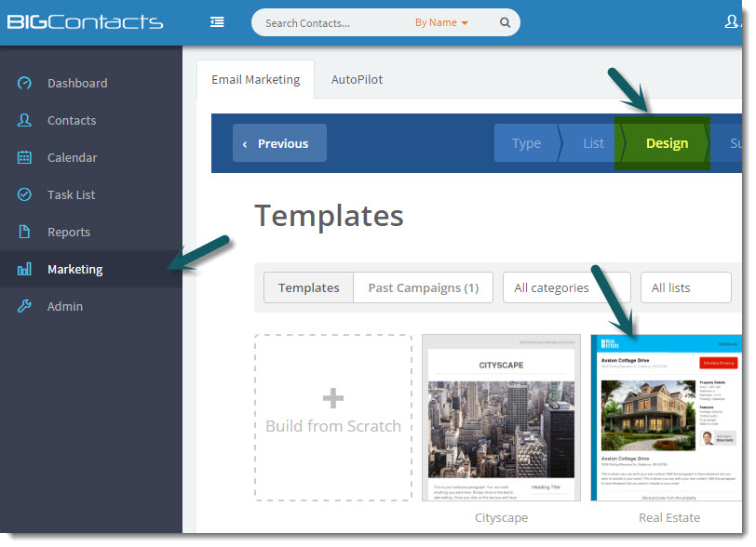Go to the List wizard step

click(x=593, y=143)
